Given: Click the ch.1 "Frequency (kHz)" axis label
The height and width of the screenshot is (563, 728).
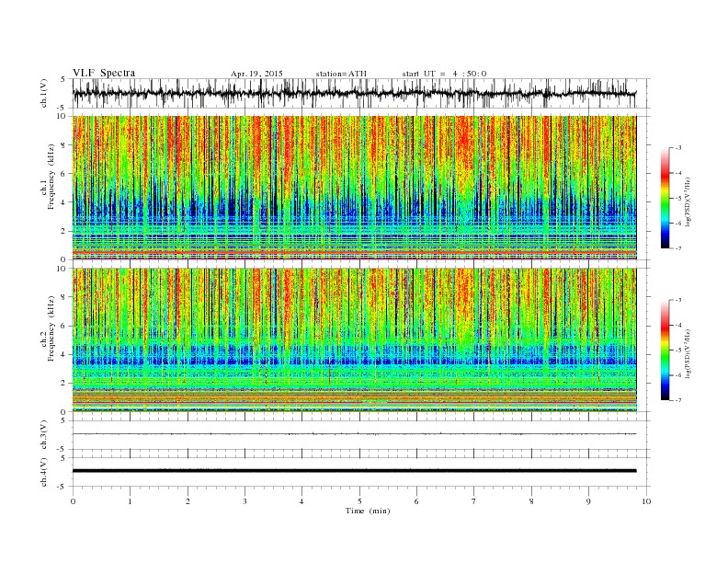Looking at the screenshot, I should click(51, 177).
